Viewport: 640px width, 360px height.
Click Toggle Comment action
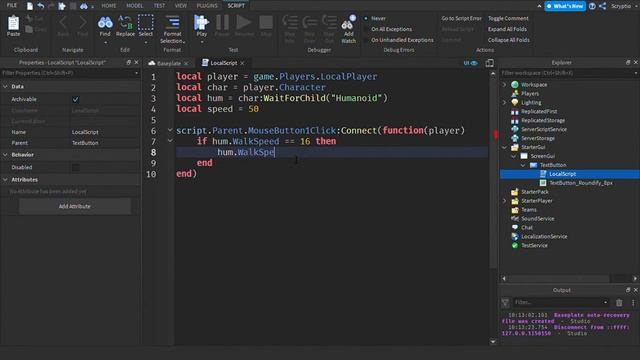508,18
